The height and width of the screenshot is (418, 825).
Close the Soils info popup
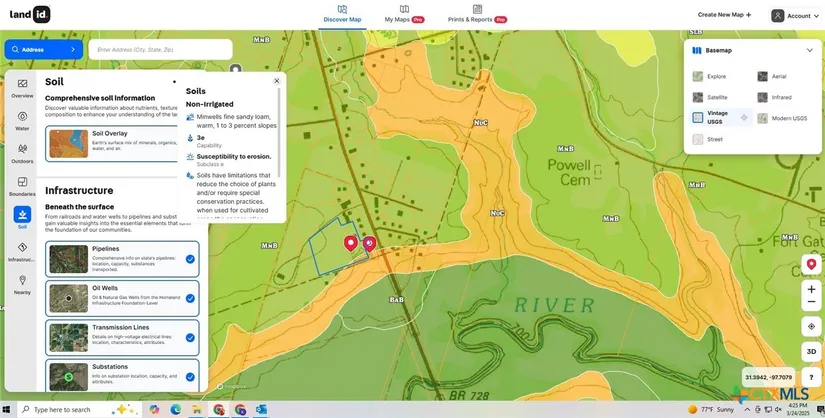pyautogui.click(x=277, y=81)
